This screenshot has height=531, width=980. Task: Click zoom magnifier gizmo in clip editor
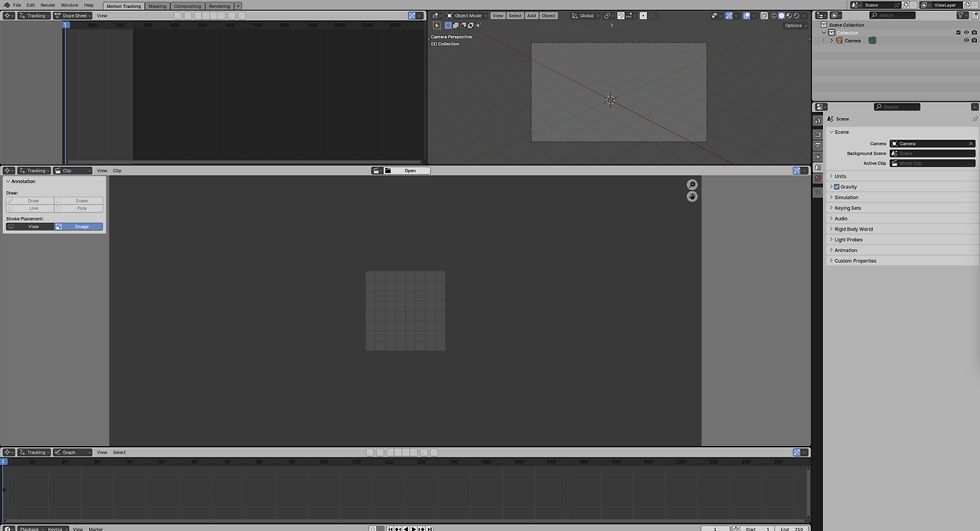[692, 185]
